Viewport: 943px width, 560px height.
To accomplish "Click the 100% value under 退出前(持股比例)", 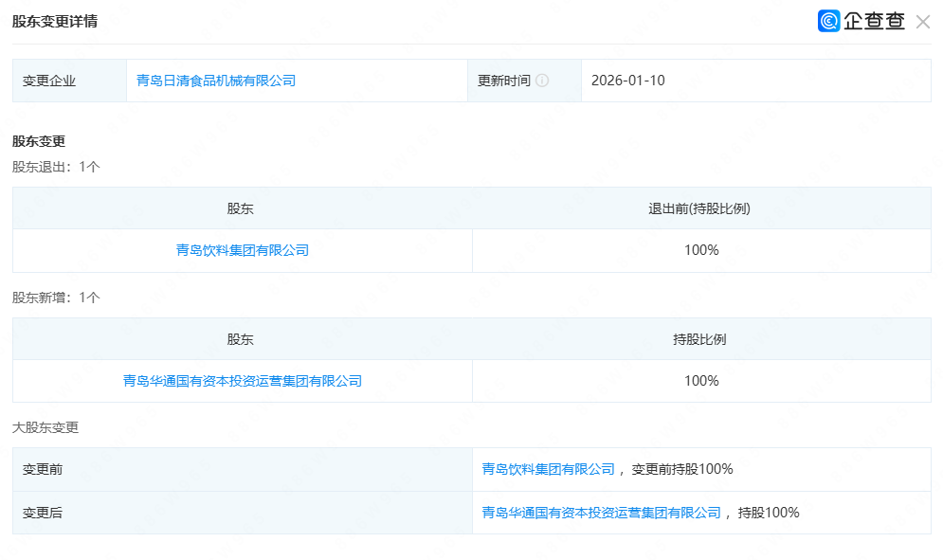I will tap(701, 250).
